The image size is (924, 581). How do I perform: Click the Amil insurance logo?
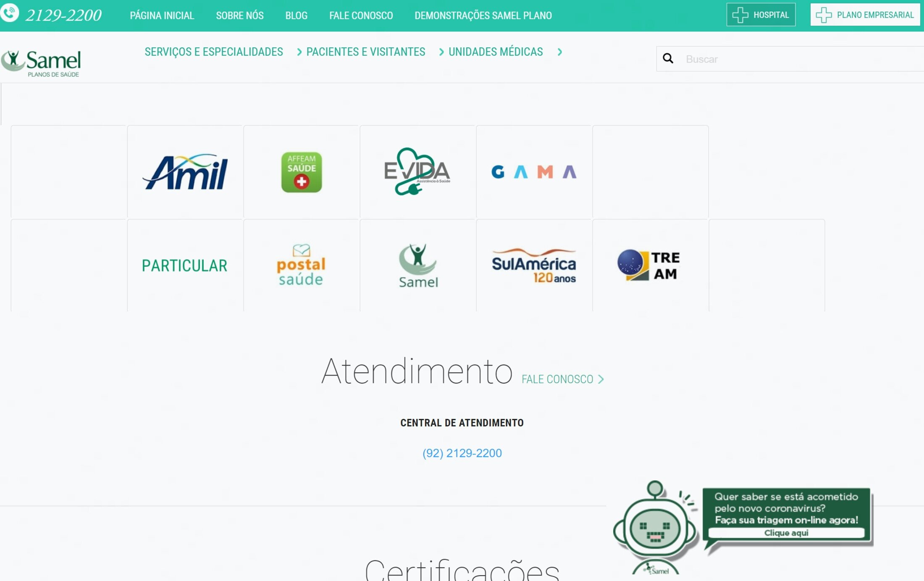pos(185,172)
